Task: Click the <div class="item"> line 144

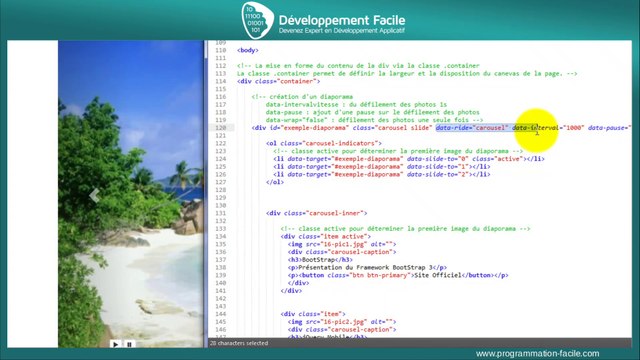Action: (x=313, y=314)
